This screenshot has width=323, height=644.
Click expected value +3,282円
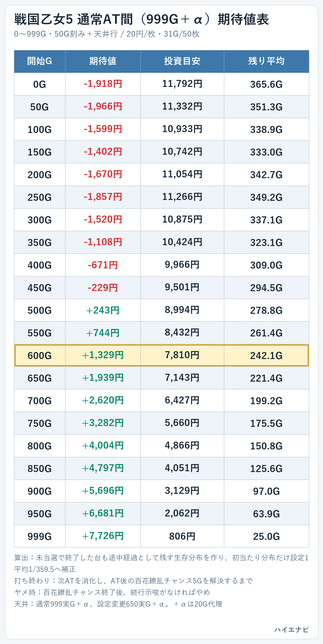tap(103, 423)
